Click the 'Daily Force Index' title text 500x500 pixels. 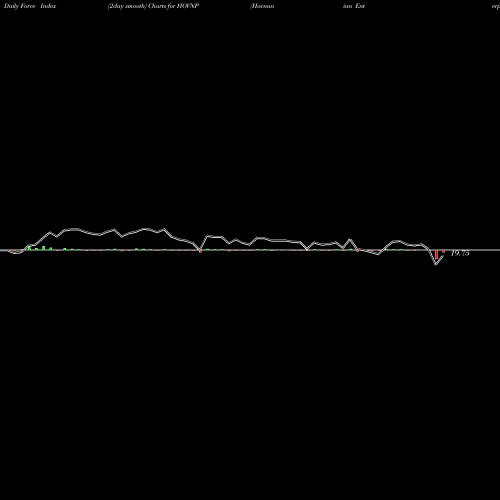[x=30, y=6]
